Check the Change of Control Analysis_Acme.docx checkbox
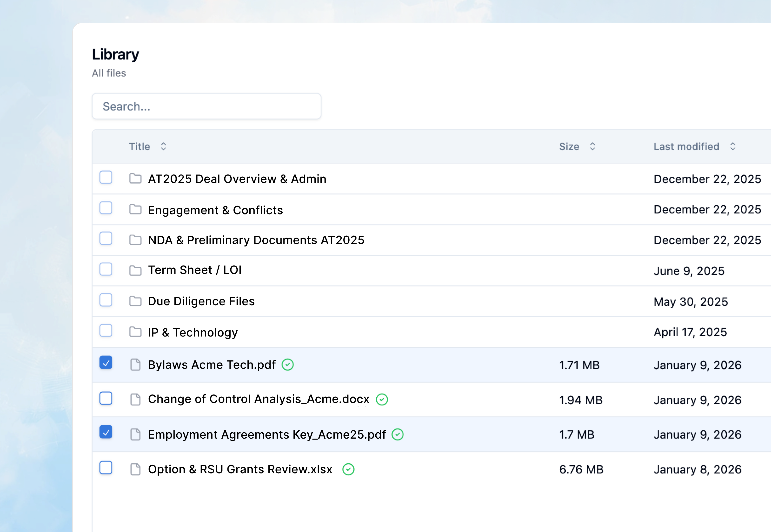Screen dimensions: 771x532 point(106,398)
